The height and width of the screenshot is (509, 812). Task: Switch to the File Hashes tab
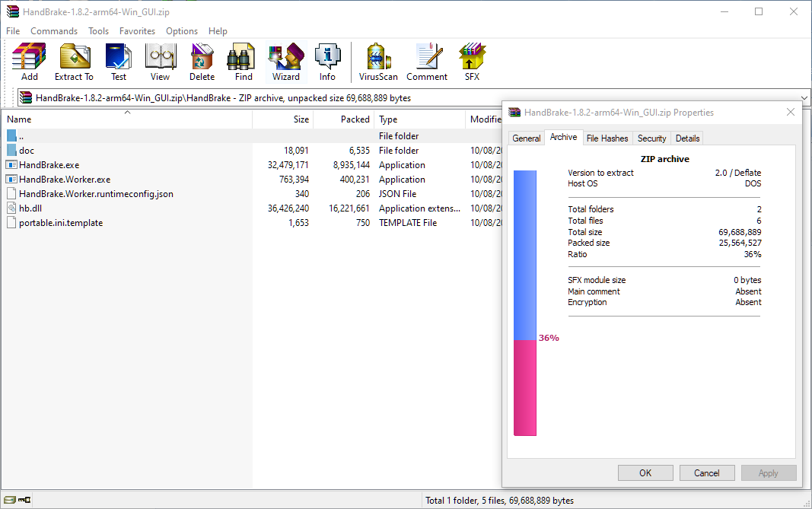pos(607,138)
